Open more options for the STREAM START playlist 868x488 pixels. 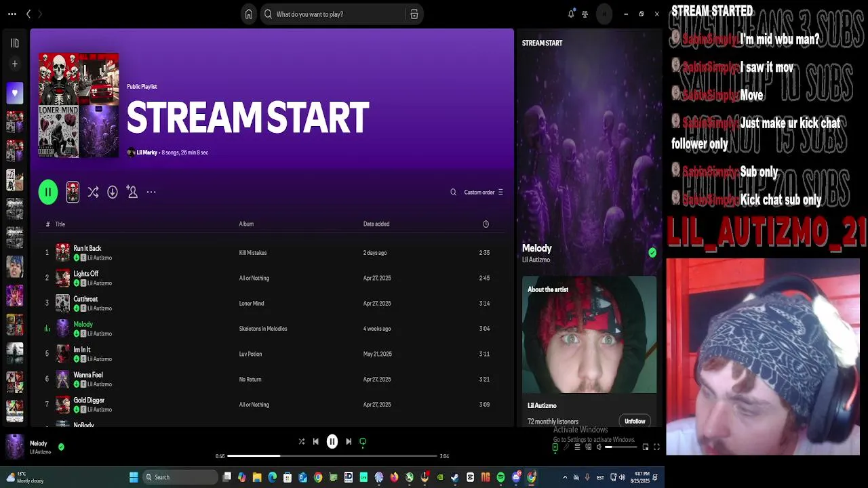point(151,192)
